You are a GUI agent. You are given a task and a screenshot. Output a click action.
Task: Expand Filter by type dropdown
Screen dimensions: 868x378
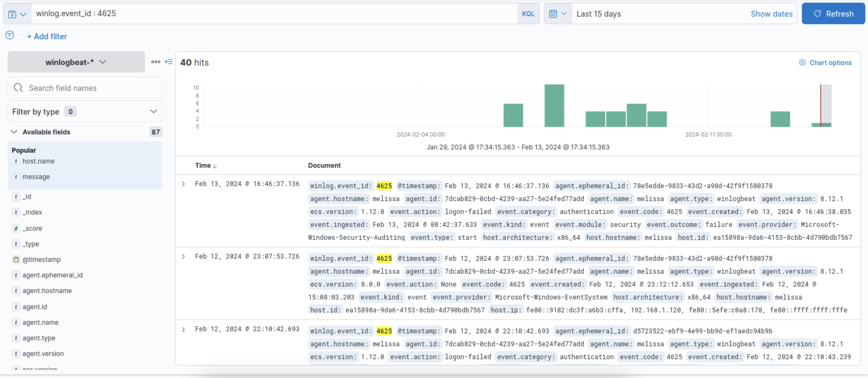pos(85,112)
